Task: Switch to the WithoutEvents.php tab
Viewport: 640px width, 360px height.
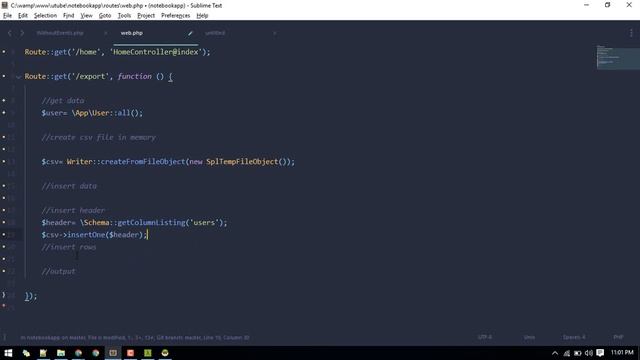Action: pos(60,33)
